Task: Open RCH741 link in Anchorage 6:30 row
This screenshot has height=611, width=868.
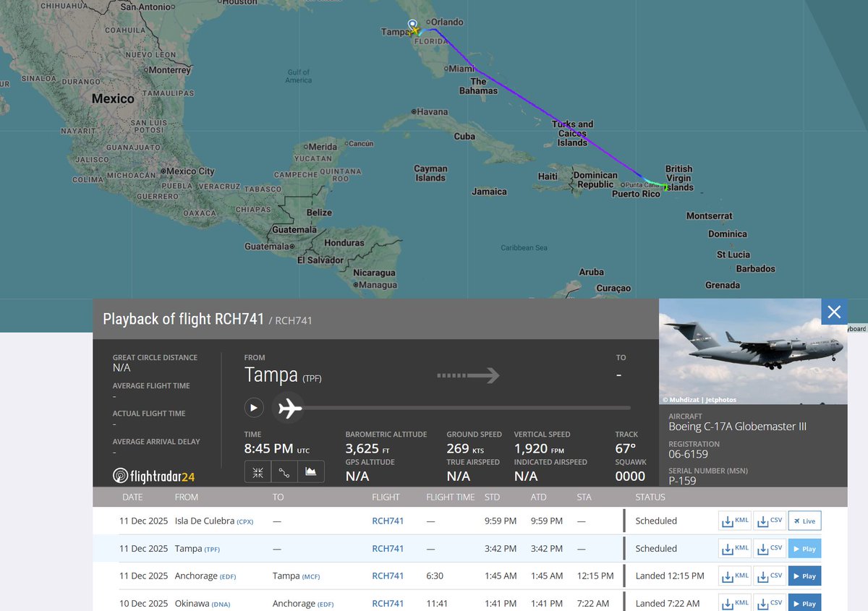Action: (388, 576)
